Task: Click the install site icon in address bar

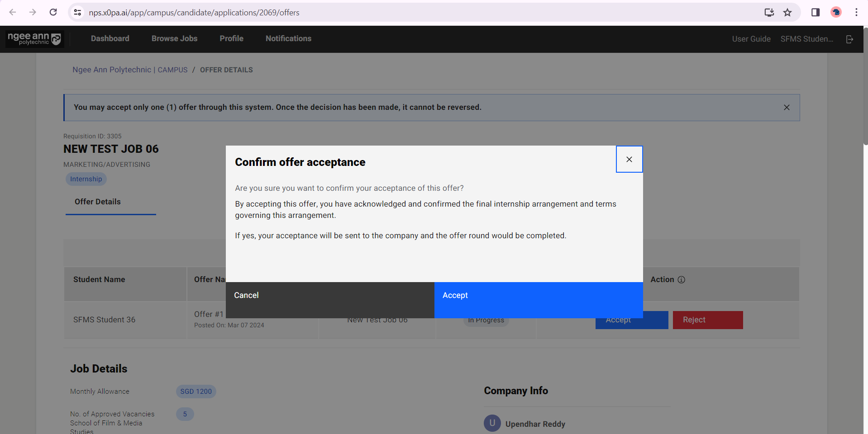Action: point(769,13)
